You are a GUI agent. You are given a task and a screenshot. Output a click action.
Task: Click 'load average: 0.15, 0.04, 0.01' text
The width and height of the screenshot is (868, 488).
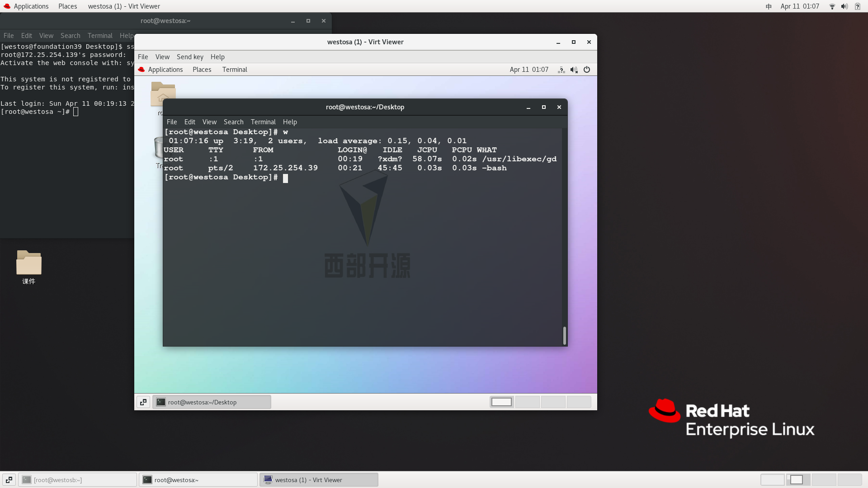tap(392, 141)
